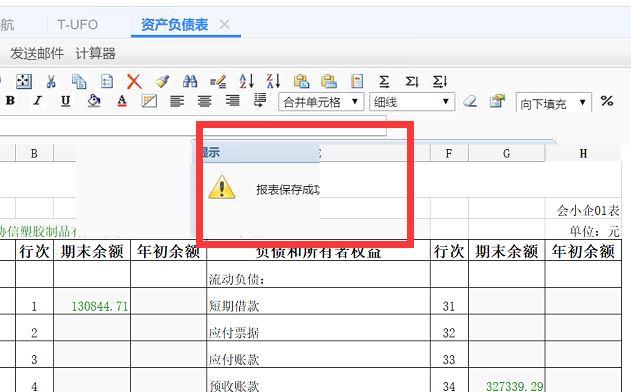Click the 短期借款 cell
The width and height of the screenshot is (631, 392).
[x=318, y=301]
